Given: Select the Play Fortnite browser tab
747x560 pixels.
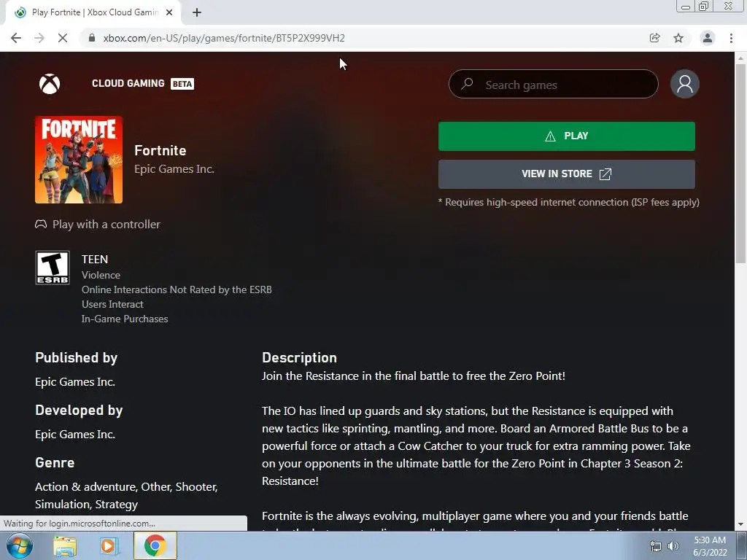Looking at the screenshot, I should click(93, 13).
